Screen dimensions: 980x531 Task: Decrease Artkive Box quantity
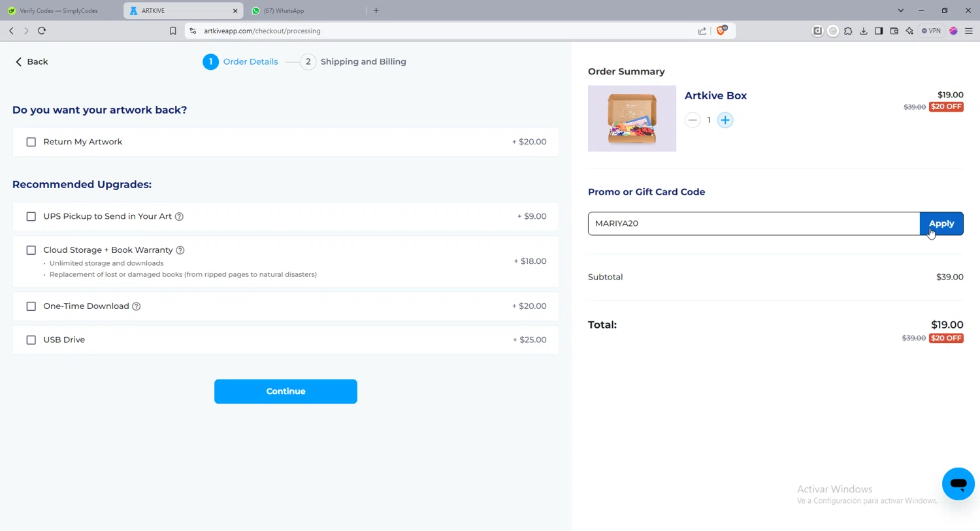click(693, 120)
